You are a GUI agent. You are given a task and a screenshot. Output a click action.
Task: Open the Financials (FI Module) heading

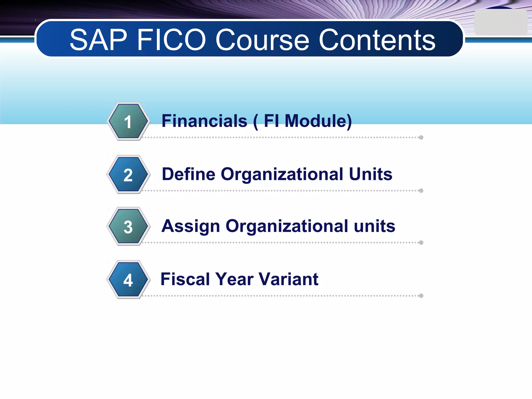pyautogui.click(x=256, y=121)
